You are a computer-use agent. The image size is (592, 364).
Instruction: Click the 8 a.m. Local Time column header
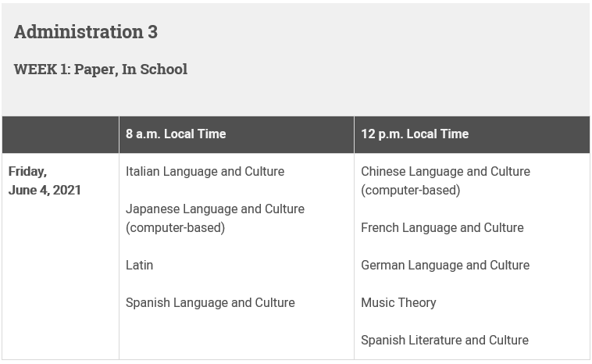(x=176, y=134)
